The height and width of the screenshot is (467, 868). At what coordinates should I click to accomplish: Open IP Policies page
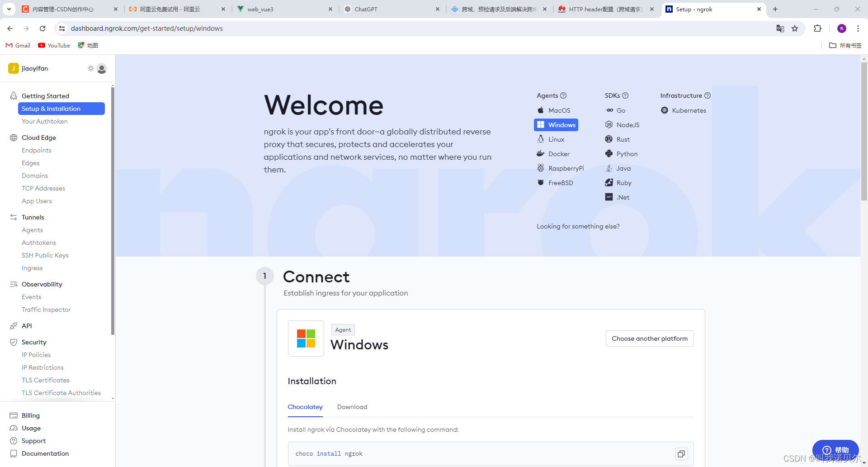(x=36, y=355)
